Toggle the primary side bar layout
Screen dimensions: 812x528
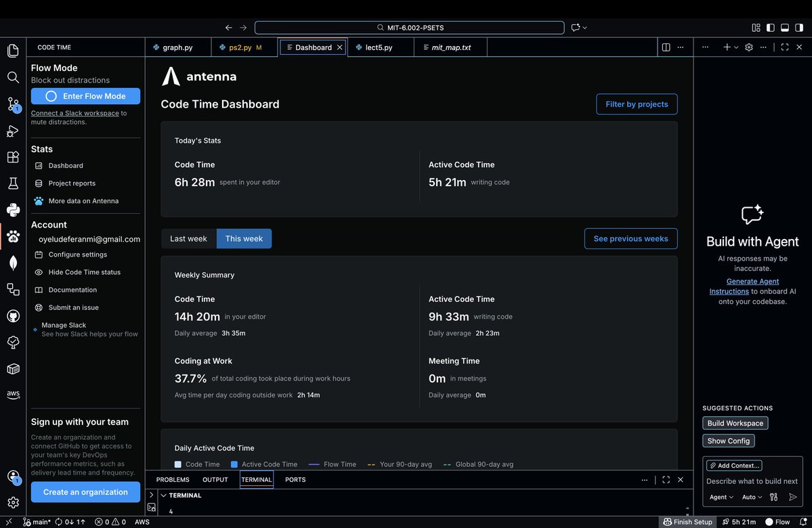pyautogui.click(x=771, y=28)
